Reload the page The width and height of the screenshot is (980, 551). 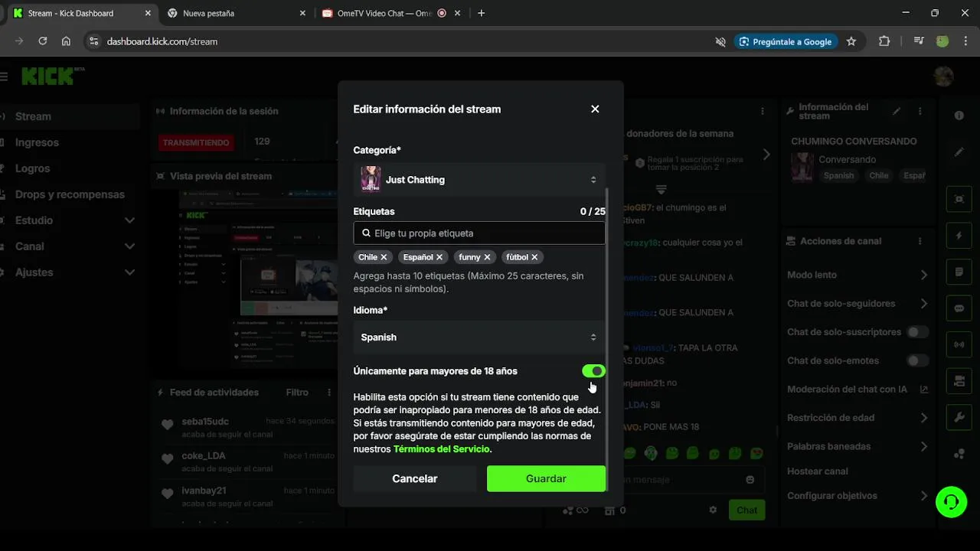[43, 41]
